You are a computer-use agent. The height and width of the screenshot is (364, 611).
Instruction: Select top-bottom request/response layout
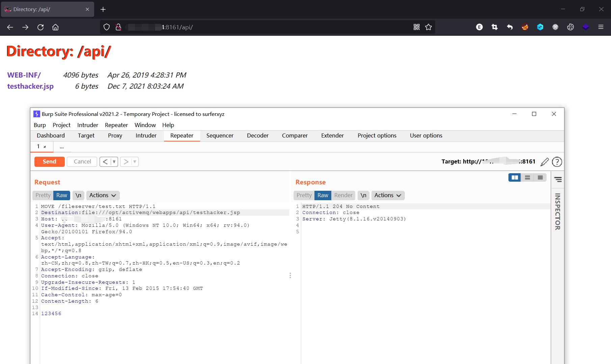point(527,178)
